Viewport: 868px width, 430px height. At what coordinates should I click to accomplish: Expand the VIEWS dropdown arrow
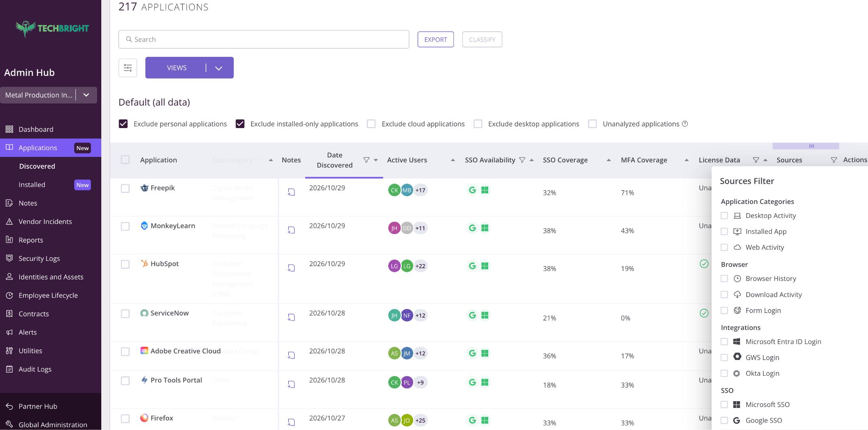point(219,68)
